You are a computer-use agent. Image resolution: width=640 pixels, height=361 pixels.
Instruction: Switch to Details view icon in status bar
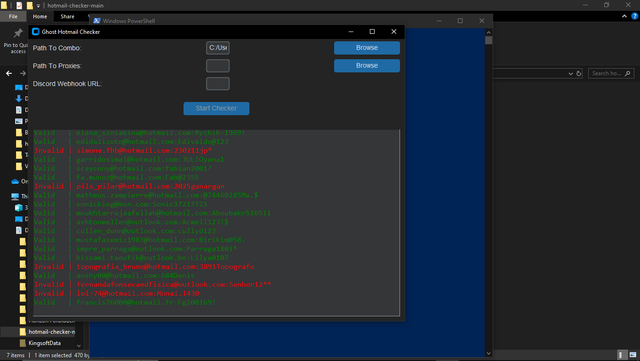(x=621, y=355)
